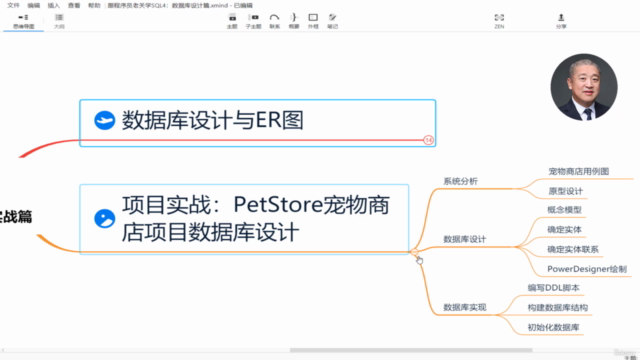Click the presenter webcam thumbnail
The image size is (640, 360).
[x=584, y=87]
